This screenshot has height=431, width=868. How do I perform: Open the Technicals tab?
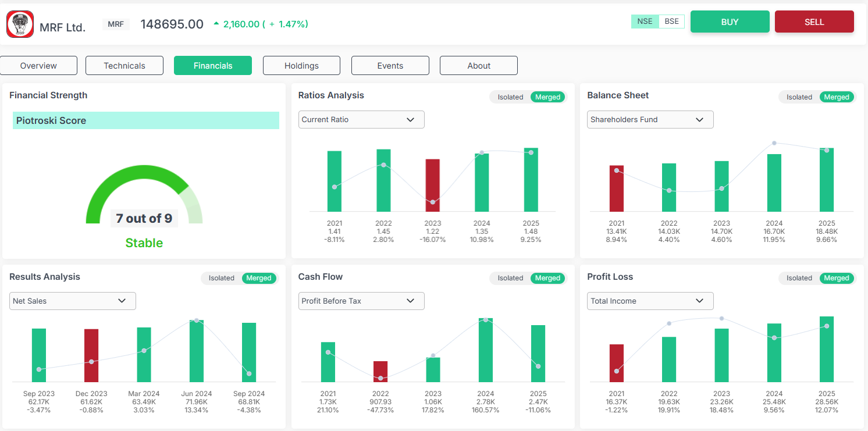tap(124, 66)
